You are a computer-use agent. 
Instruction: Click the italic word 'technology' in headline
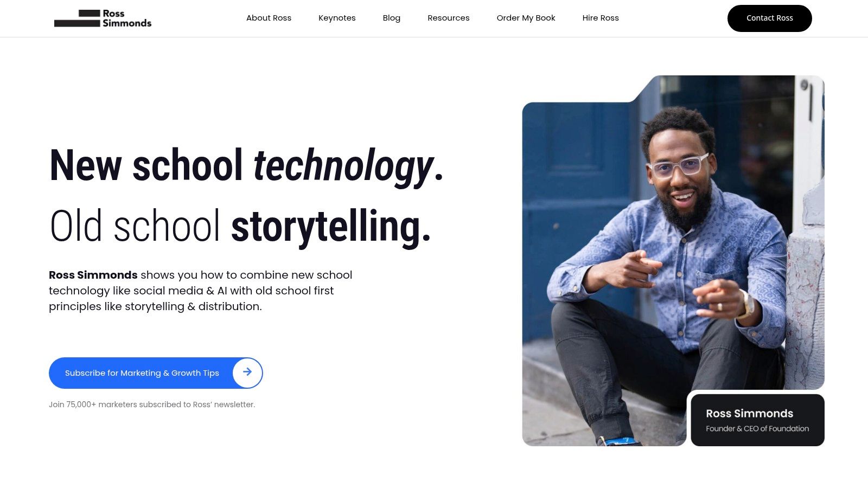coord(343,165)
